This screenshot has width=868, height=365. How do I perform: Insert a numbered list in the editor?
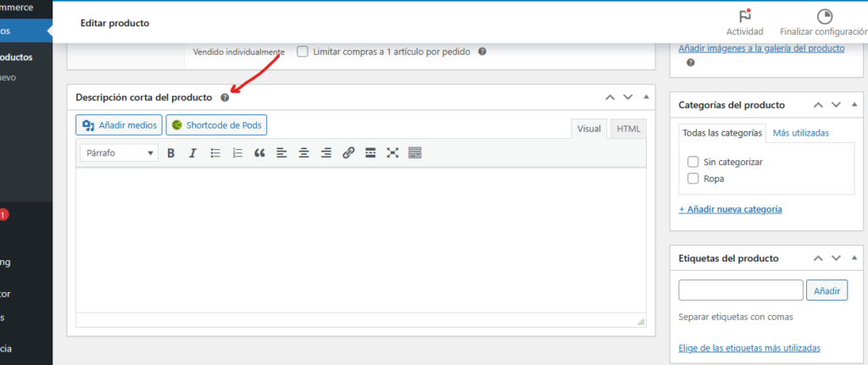tap(237, 153)
